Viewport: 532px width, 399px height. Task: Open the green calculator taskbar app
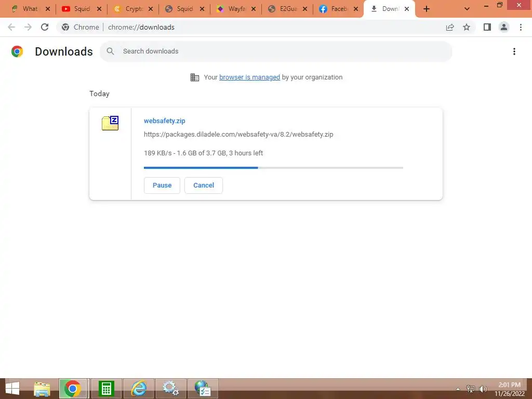pos(106,389)
